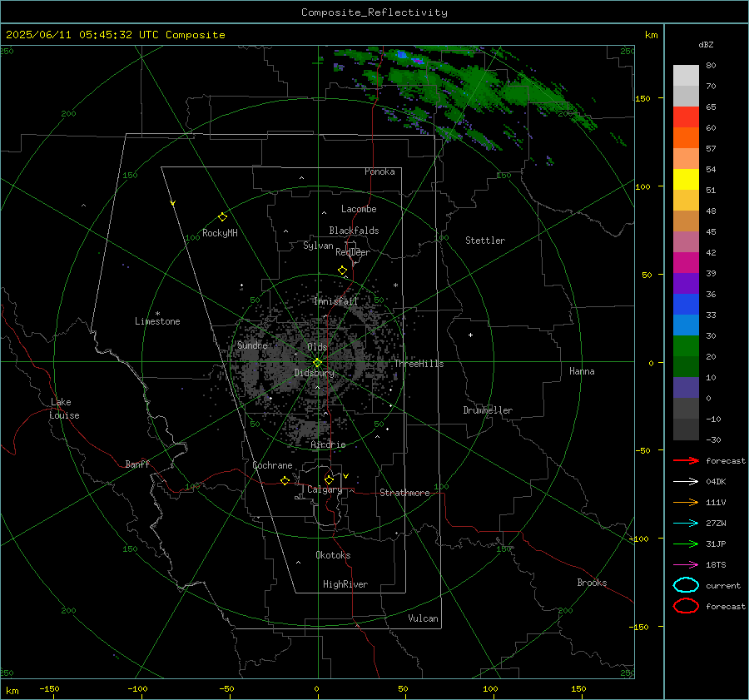Click the bright yellow legend swatch
This screenshot has height=700, width=749.
coord(686,180)
